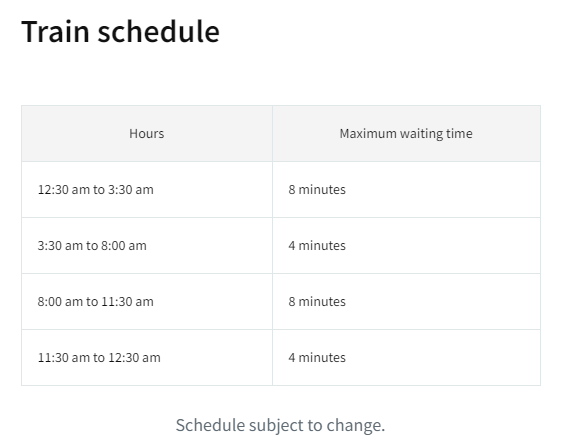Screen dimensions: 561x445
Task: Click the Train schedule heading
Action: click(x=120, y=31)
